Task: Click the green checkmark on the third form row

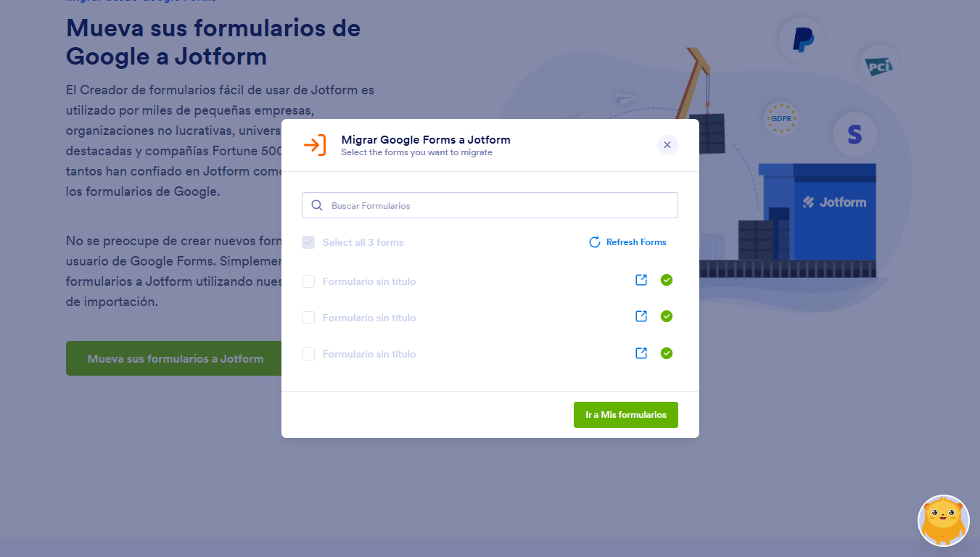Action: click(667, 353)
